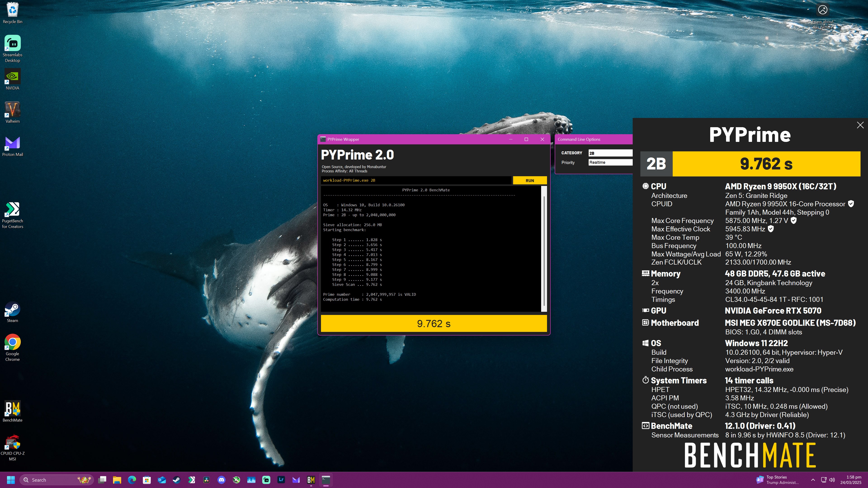The width and height of the screenshot is (868, 488).
Task: Open PugetBench for Creators desktop shortcut
Action: [12, 215]
